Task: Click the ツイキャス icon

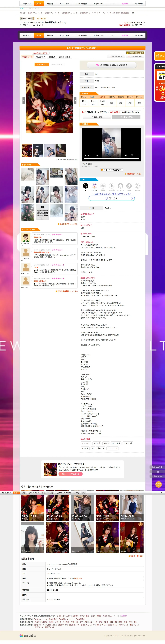Action: click(120, 186)
